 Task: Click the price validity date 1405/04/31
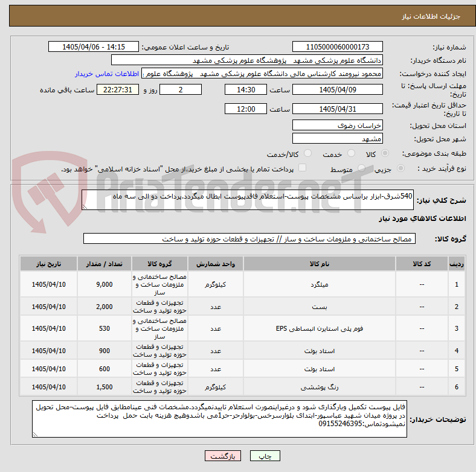[x=337, y=109]
